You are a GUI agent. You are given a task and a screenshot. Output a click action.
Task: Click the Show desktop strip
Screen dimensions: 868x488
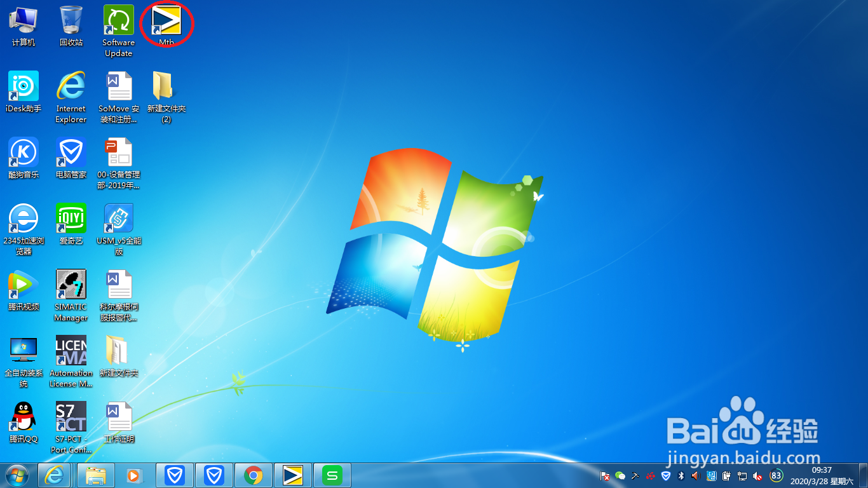click(863, 475)
